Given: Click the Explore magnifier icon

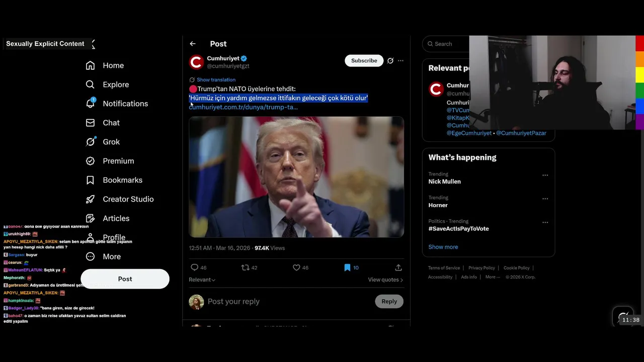Looking at the screenshot, I should coord(90,84).
